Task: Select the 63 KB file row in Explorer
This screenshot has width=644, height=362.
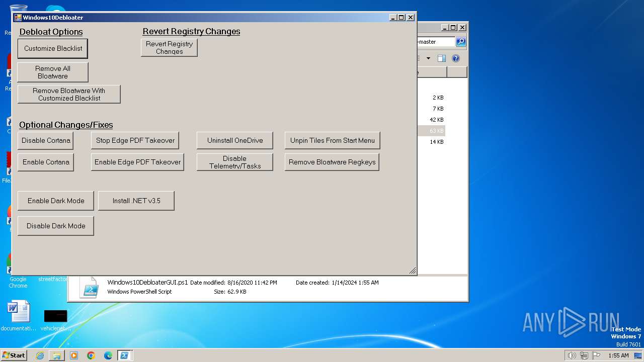Action: point(432,131)
